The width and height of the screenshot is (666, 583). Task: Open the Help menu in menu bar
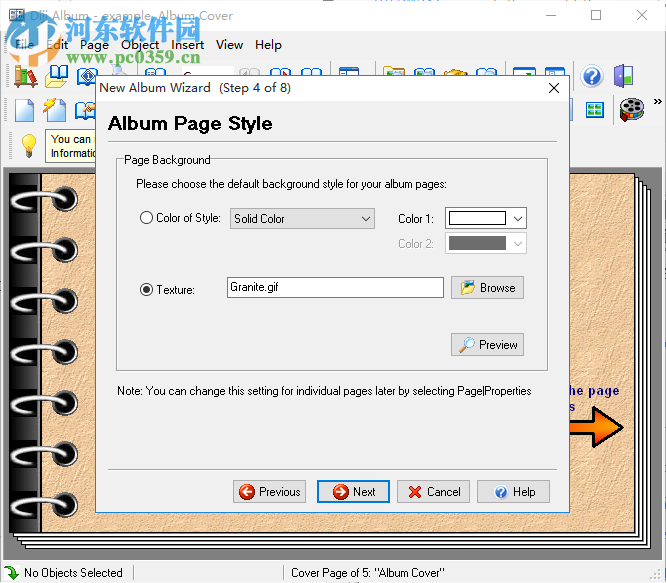point(268,45)
